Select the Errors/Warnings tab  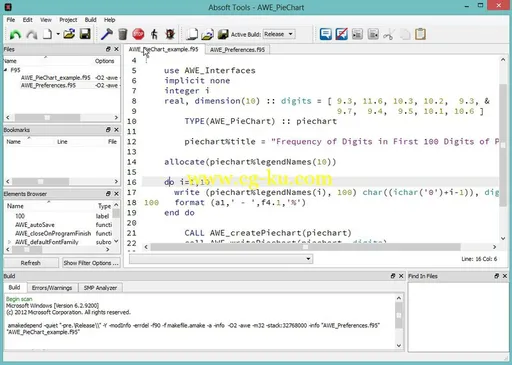click(52, 288)
